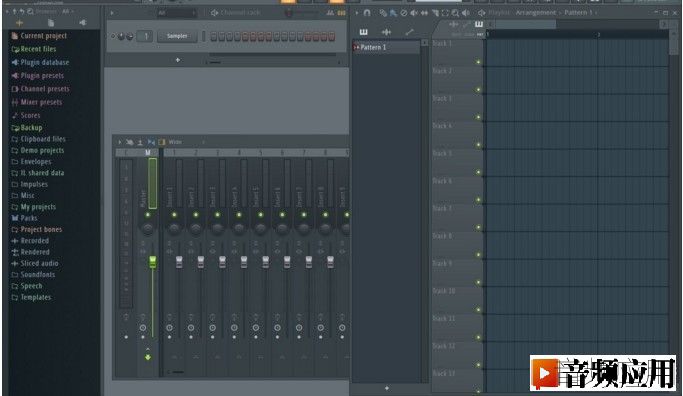Expand the Clipboard files folder
Viewport: 683px width, 396px height.
pyautogui.click(x=38, y=139)
